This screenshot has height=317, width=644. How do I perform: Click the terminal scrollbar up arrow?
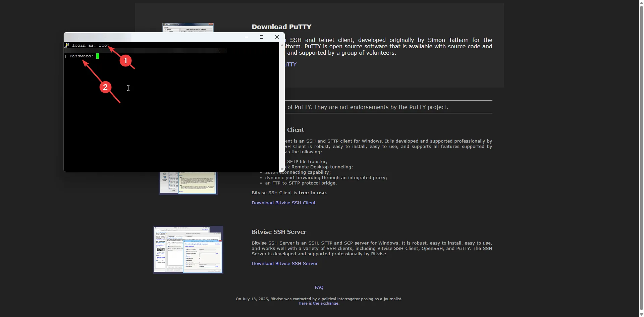(x=282, y=45)
